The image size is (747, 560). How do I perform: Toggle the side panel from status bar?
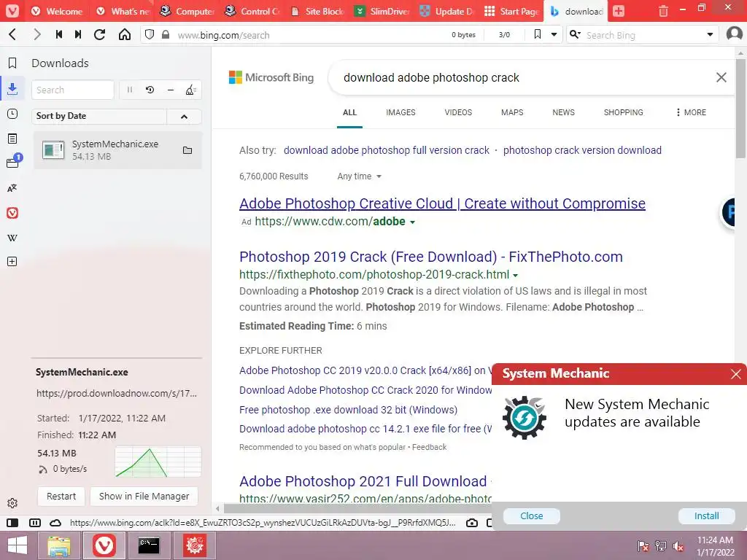coord(12,523)
